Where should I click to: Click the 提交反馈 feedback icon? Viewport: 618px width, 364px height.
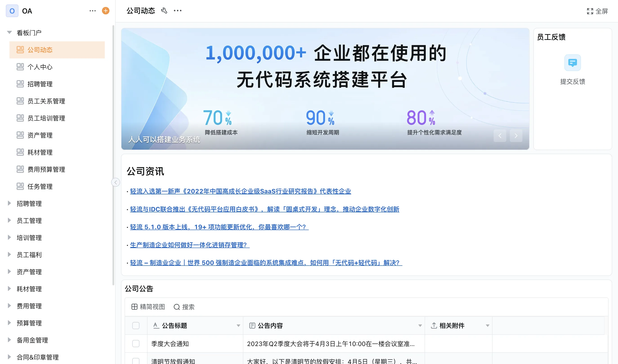click(572, 63)
